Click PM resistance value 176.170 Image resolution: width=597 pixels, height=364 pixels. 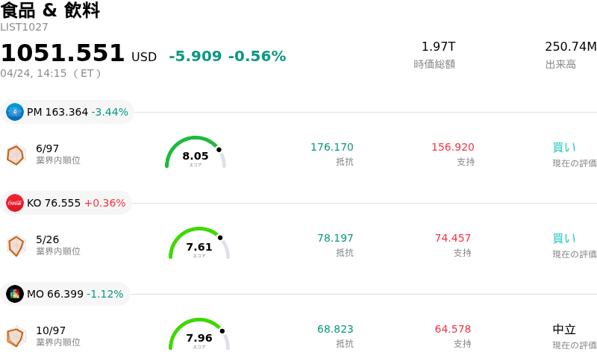pos(332,147)
